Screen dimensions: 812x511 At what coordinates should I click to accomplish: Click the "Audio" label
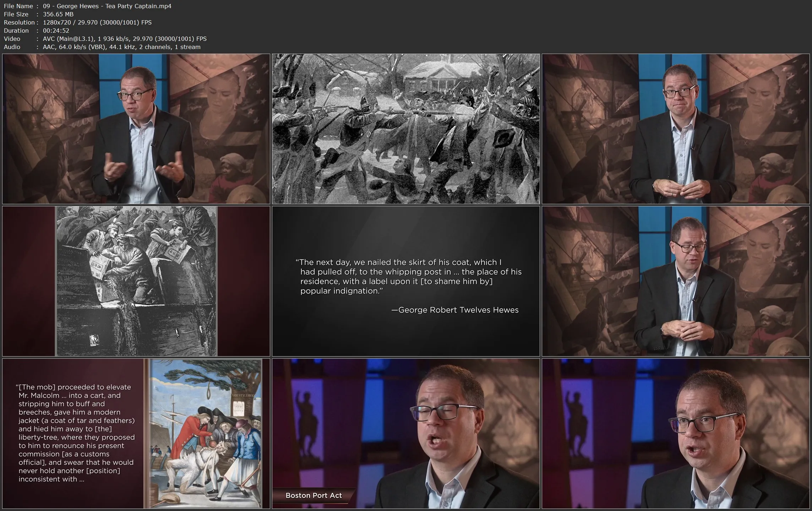point(12,47)
